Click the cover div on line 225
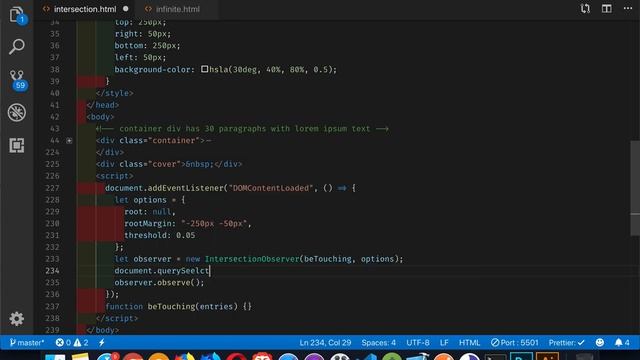Image resolution: width=640 pixels, height=360 pixels. pyautogui.click(x=169, y=164)
